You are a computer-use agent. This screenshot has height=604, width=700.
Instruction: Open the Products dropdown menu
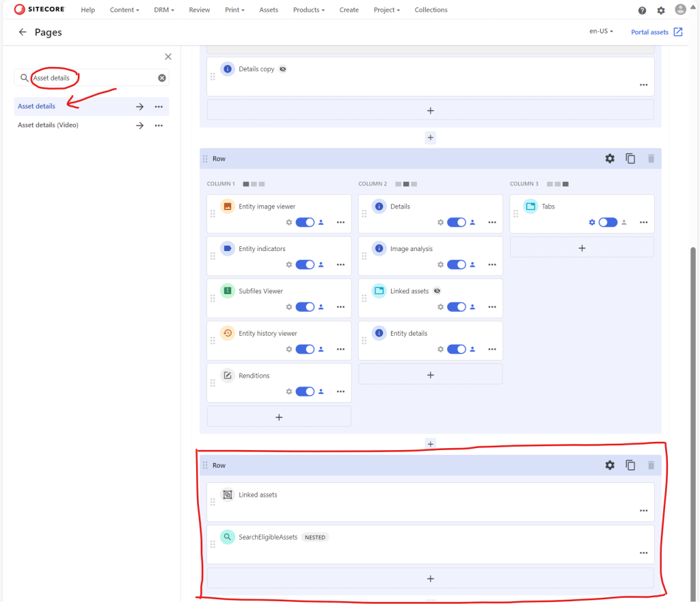(x=308, y=10)
